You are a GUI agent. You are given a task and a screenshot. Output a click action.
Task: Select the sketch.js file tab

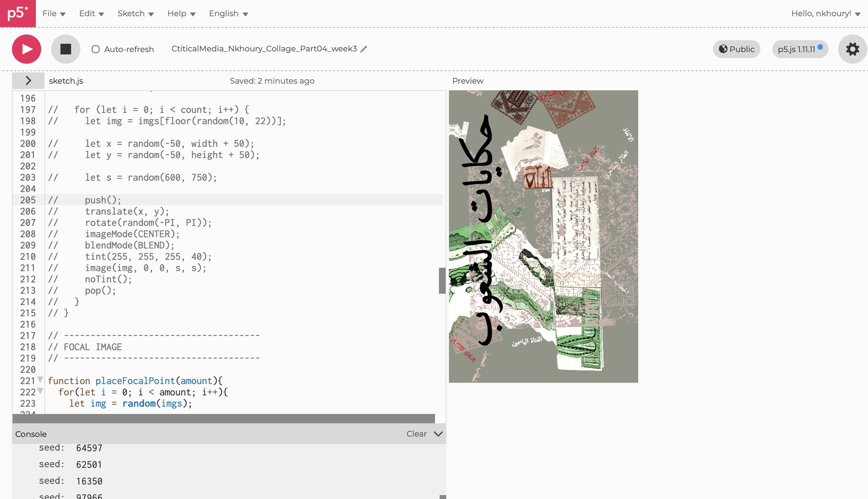66,81
